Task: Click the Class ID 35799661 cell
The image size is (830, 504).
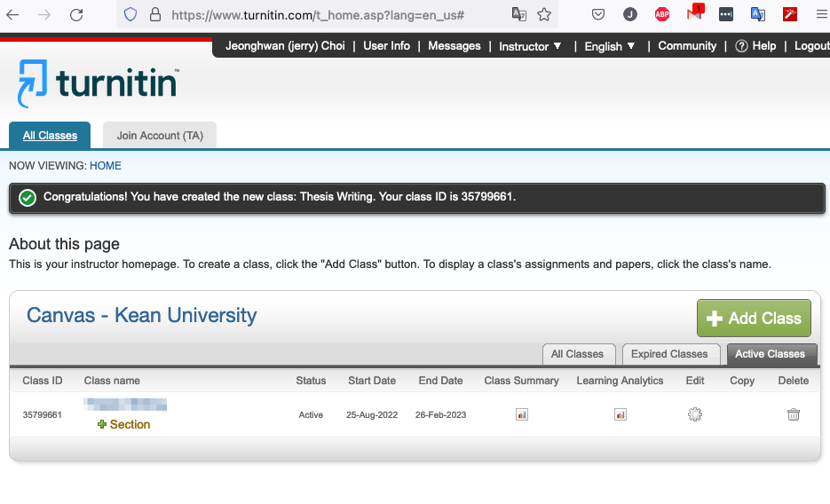Action: pos(43,415)
